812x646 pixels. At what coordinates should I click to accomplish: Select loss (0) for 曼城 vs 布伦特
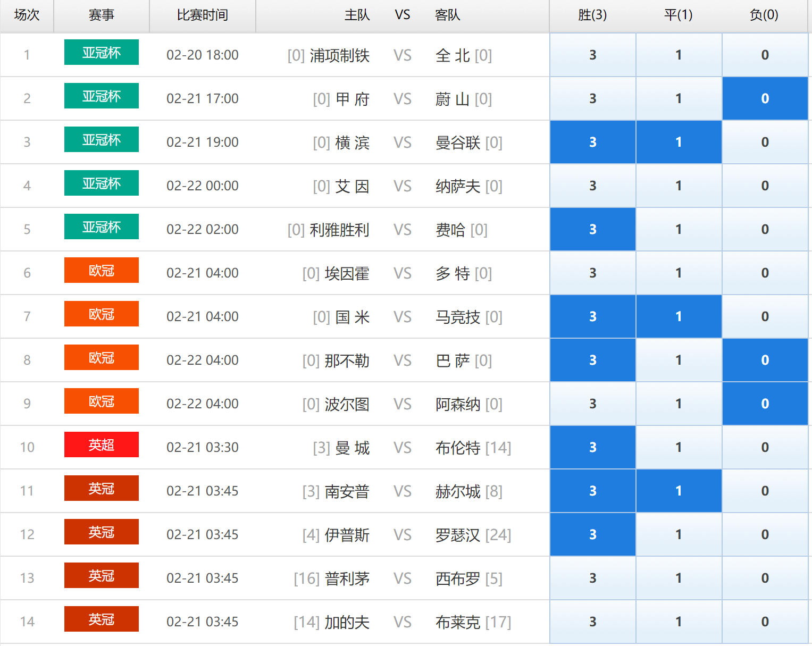(765, 447)
